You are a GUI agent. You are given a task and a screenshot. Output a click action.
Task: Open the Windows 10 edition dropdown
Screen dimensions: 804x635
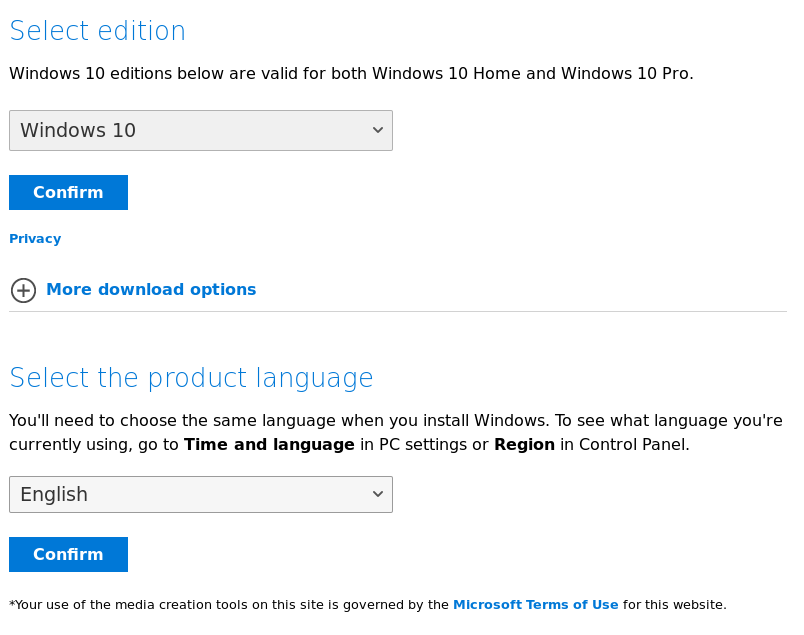[x=200, y=131]
